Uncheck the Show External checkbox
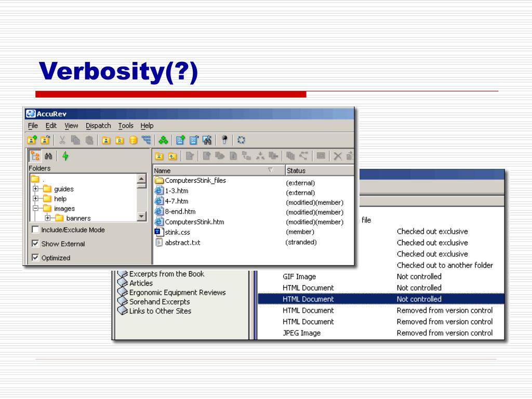The image size is (532, 399). [35, 244]
